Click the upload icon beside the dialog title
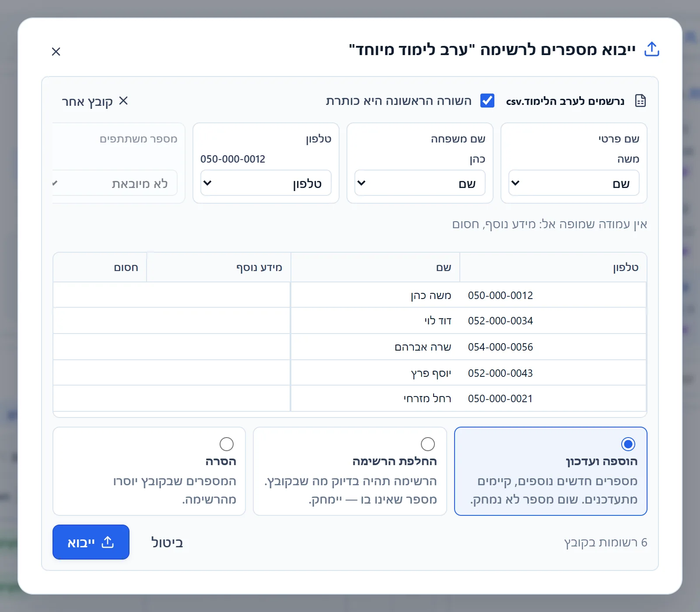 click(652, 49)
